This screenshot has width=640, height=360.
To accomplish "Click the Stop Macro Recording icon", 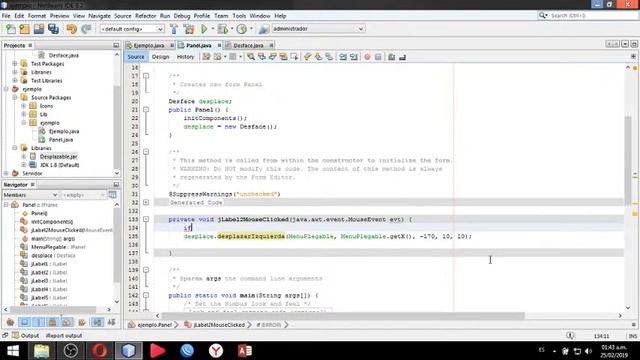I will pos(378,57).
